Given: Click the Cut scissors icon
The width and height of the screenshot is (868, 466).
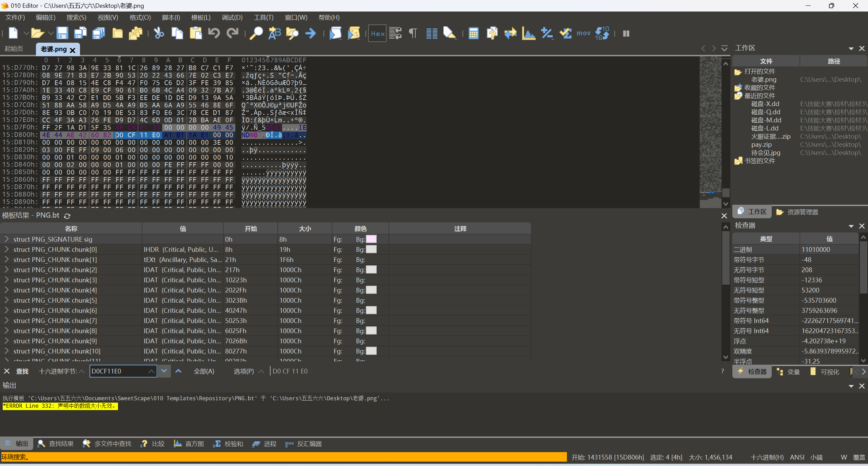Looking at the screenshot, I should point(159,33).
